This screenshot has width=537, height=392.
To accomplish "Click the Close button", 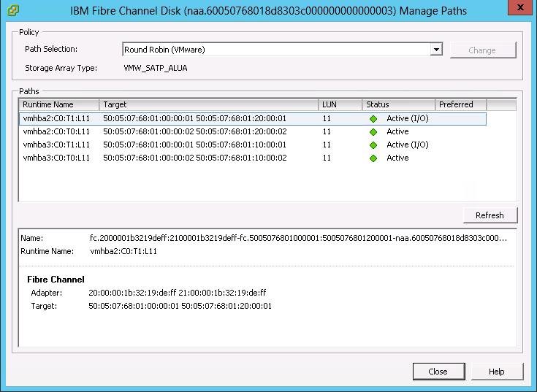I will coord(438,372).
